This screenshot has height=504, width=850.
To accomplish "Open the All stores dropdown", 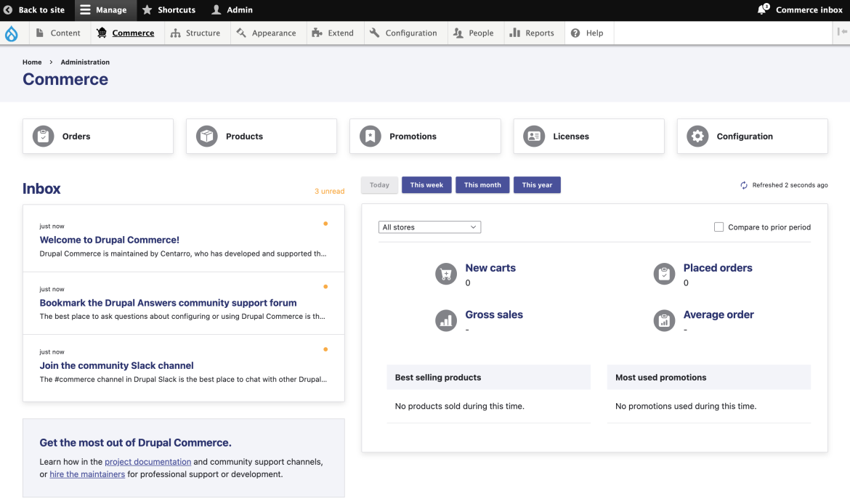I will (x=429, y=227).
